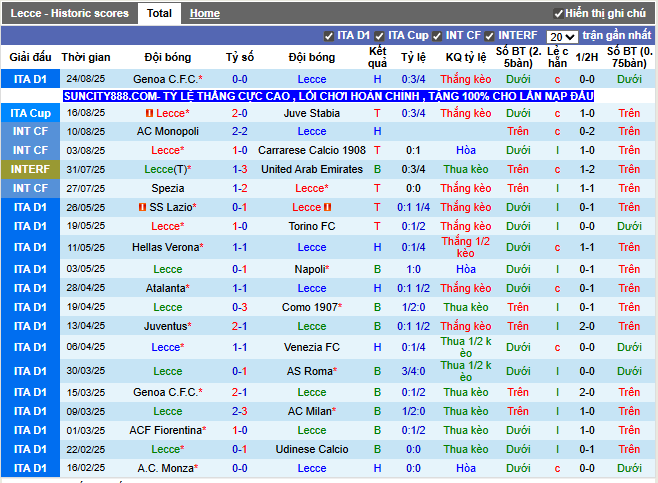658x483 pixels.
Task: Click 'Thắng 1/2 kèo' in Hellas Verona row
Action: coord(465,247)
